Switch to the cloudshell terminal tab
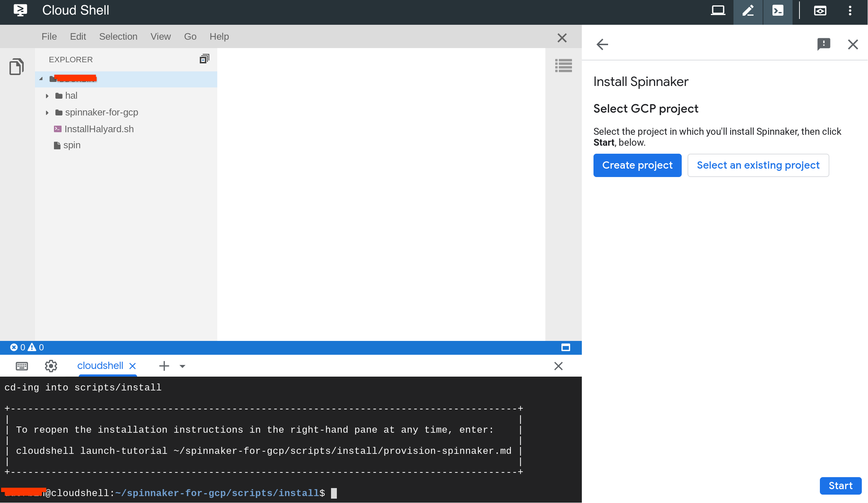 coord(100,366)
